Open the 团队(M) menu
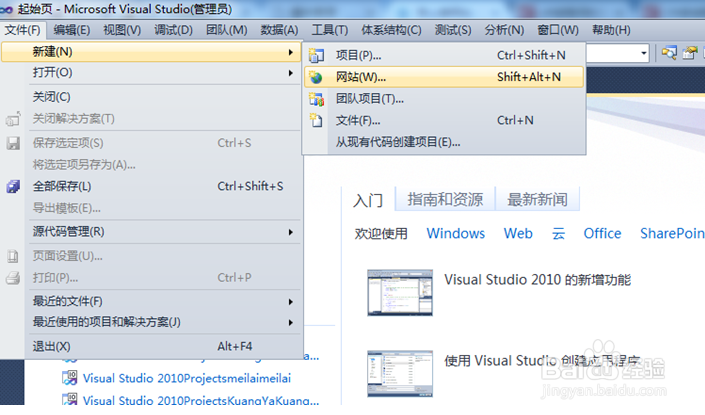The image size is (705, 415). click(x=227, y=30)
